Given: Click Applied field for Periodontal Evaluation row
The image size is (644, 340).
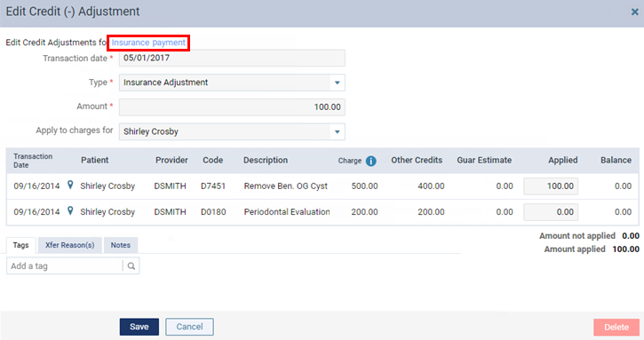Looking at the screenshot, I should (x=551, y=212).
